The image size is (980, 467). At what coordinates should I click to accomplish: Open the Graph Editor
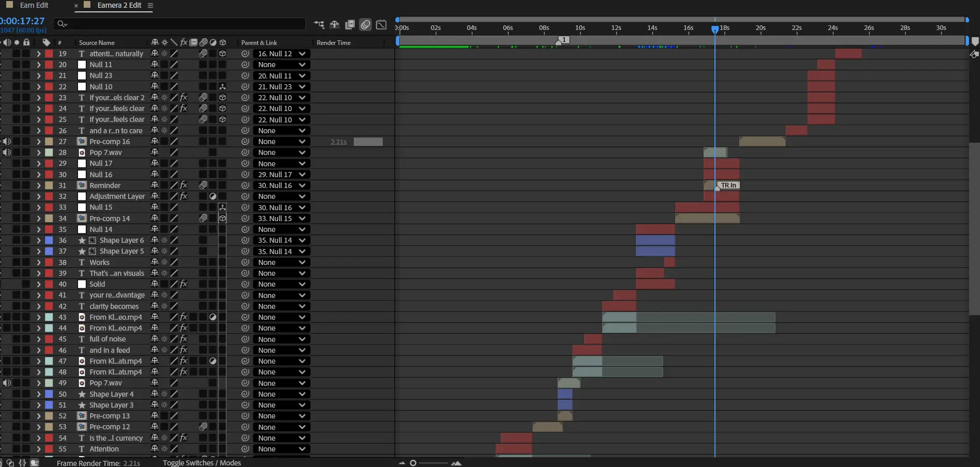coord(381,24)
